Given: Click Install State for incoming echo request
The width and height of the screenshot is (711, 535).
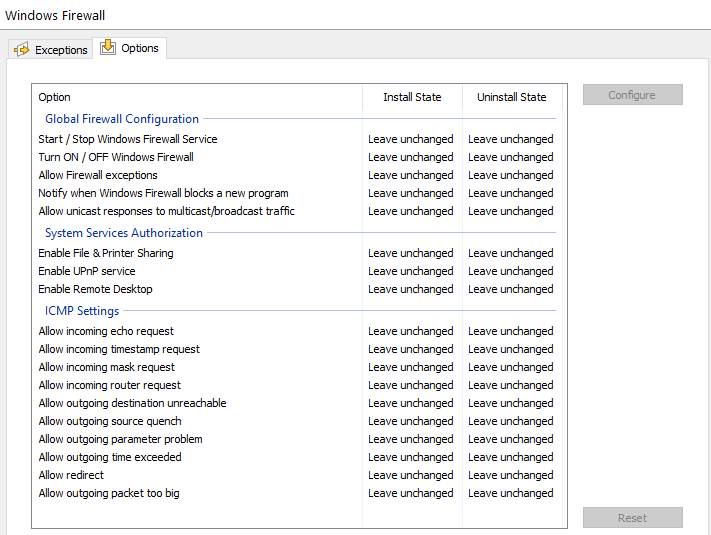Looking at the screenshot, I should tap(411, 331).
